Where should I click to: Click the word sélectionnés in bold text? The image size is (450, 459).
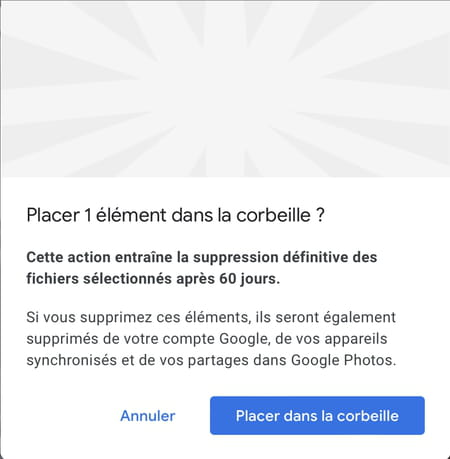(127, 279)
